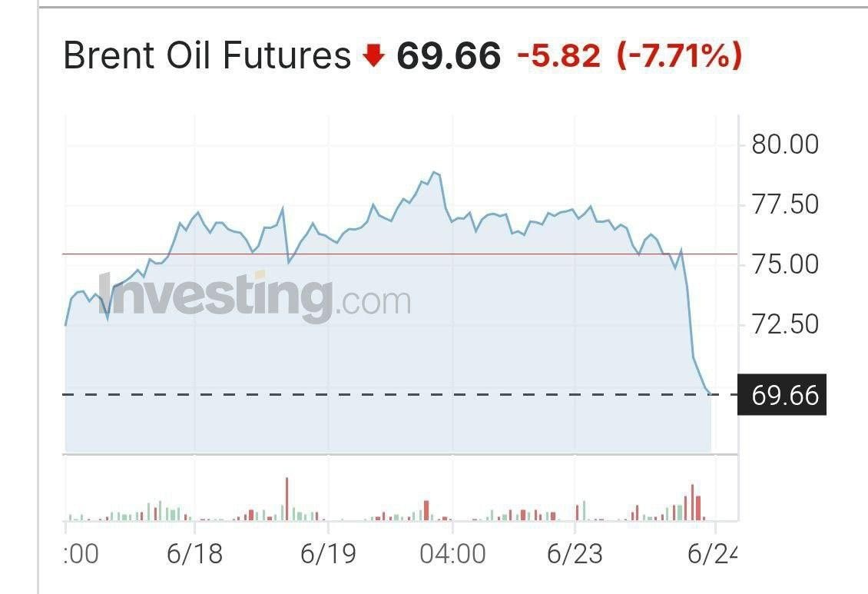Click the 72.50 price axis label
This screenshot has height=594, width=868.
point(785,324)
